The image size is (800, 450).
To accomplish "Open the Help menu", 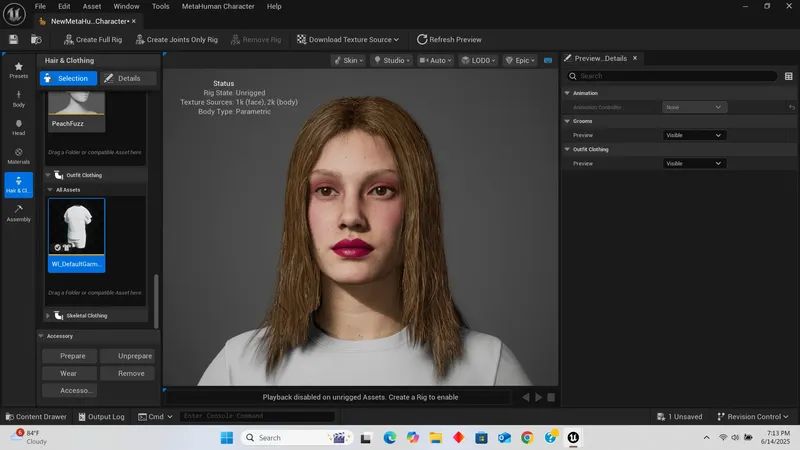I will (x=274, y=7).
